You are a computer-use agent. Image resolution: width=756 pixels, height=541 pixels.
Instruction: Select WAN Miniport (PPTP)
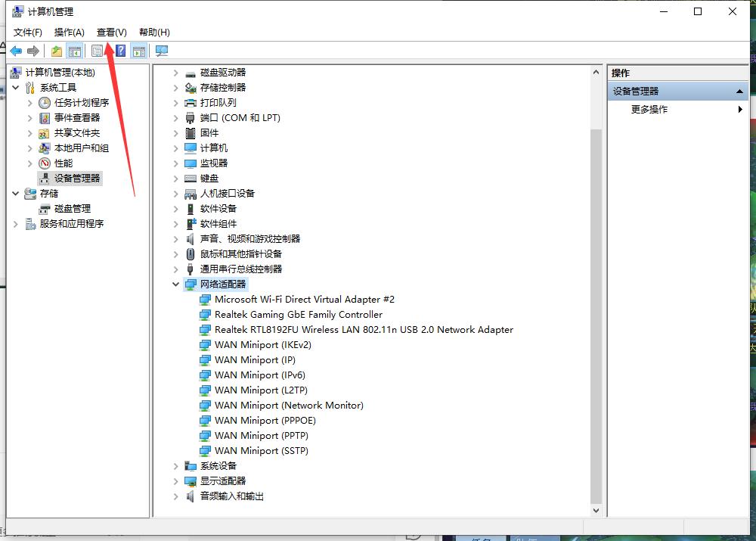pos(262,436)
